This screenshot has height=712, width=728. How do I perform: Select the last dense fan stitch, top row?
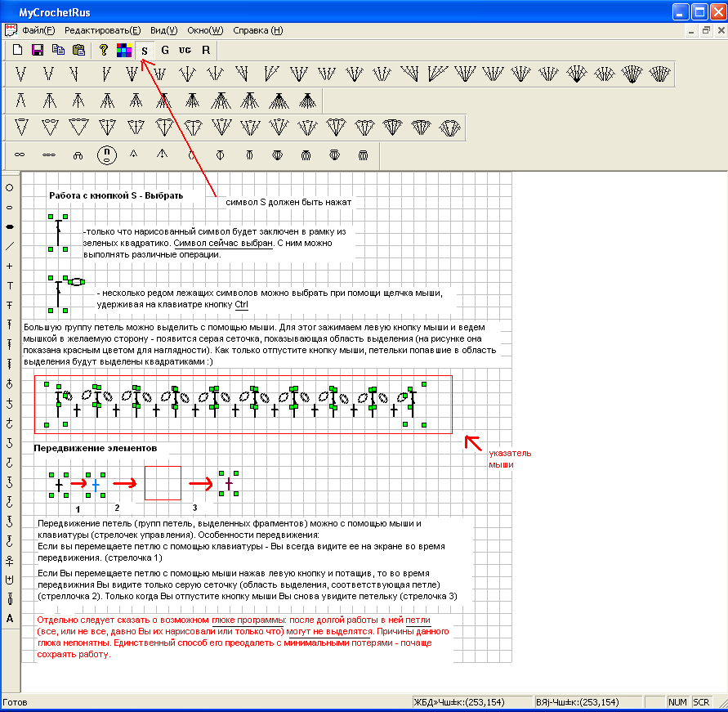click(x=659, y=74)
